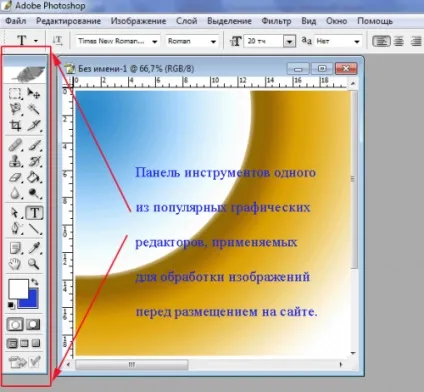
Task: Reset to default black and white colors
Action: [11, 305]
